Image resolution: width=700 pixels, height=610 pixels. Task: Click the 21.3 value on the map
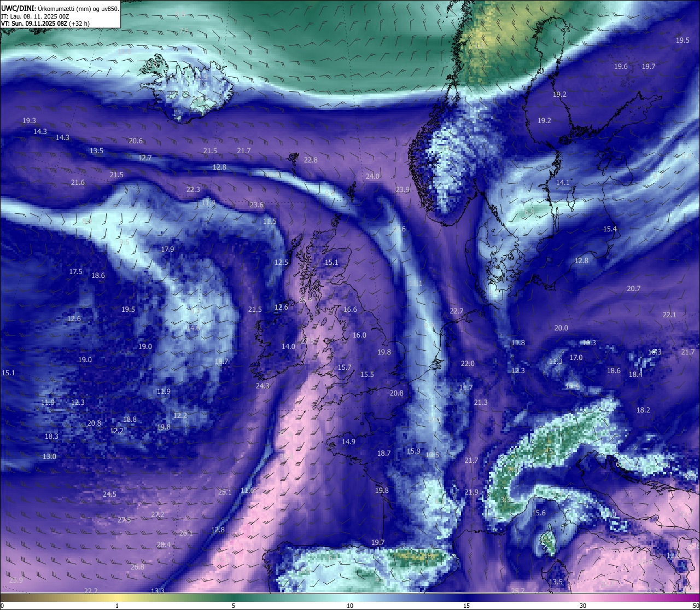[x=481, y=403]
